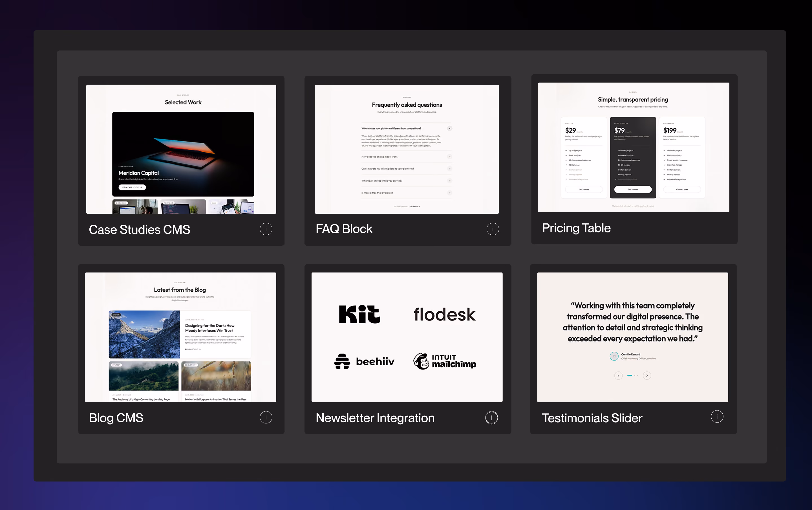
Task: Click the 'Newsletter Integration' title
Action: 375,418
